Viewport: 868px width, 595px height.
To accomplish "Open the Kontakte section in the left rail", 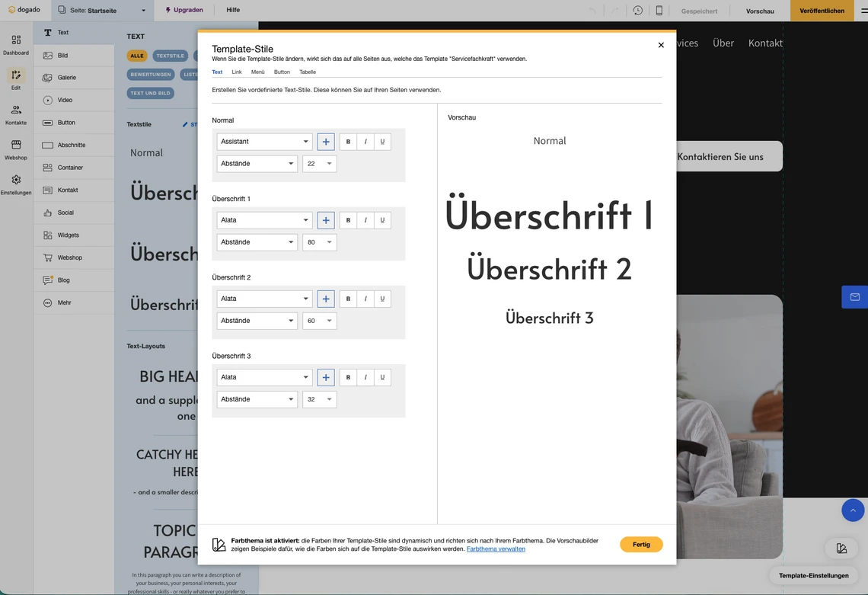I will click(x=16, y=113).
